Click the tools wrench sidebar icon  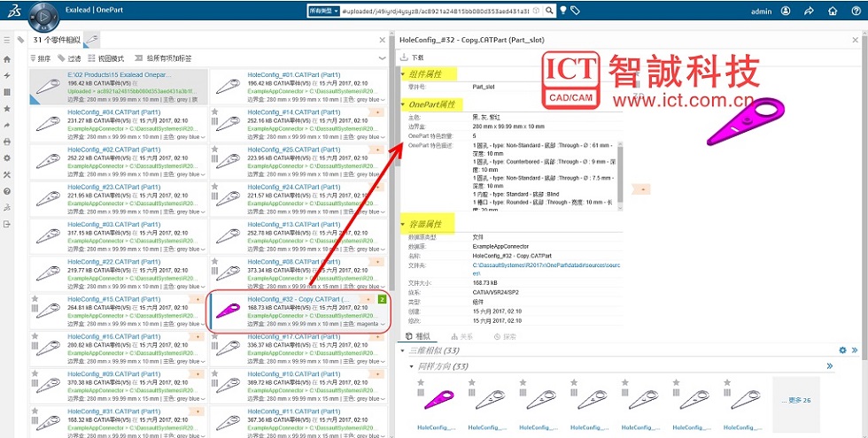(x=7, y=174)
